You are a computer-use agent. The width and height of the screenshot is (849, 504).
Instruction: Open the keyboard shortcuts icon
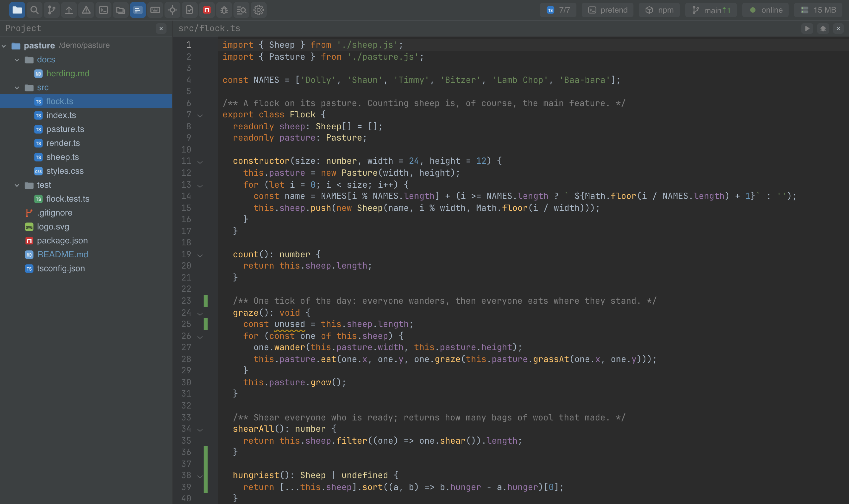155,10
